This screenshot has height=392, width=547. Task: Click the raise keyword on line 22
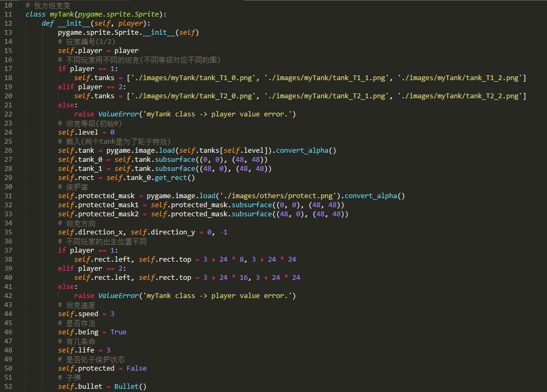84,114
